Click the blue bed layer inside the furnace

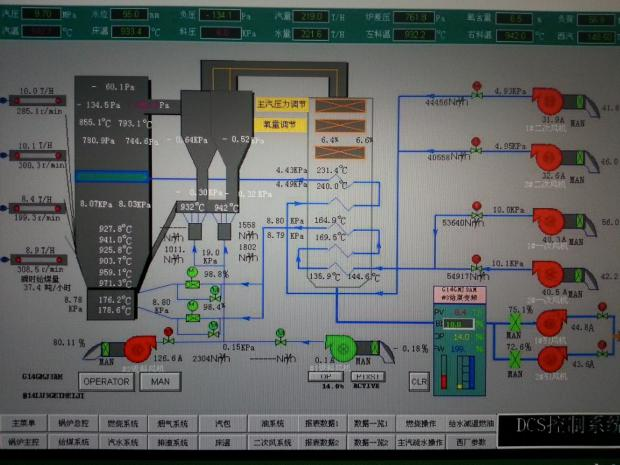pyautogui.click(x=112, y=176)
